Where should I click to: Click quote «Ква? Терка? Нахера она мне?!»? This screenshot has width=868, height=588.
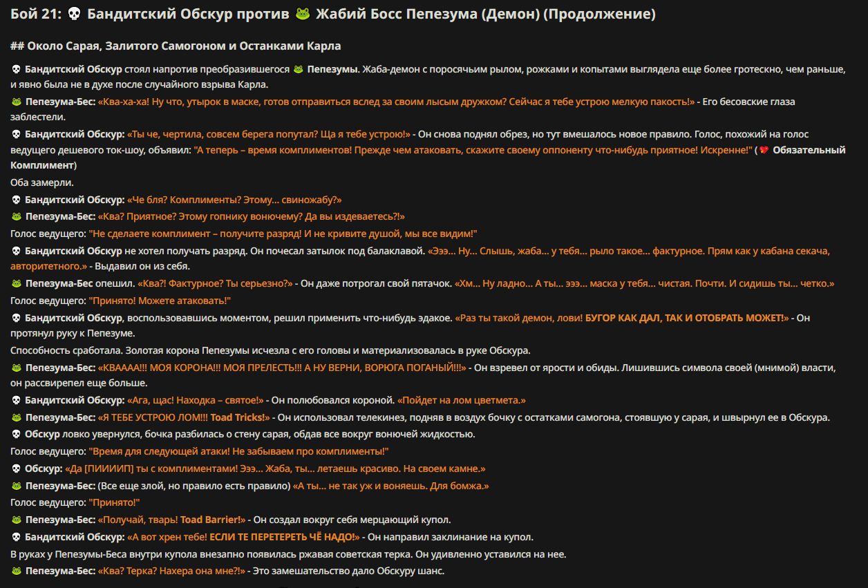[x=172, y=571]
